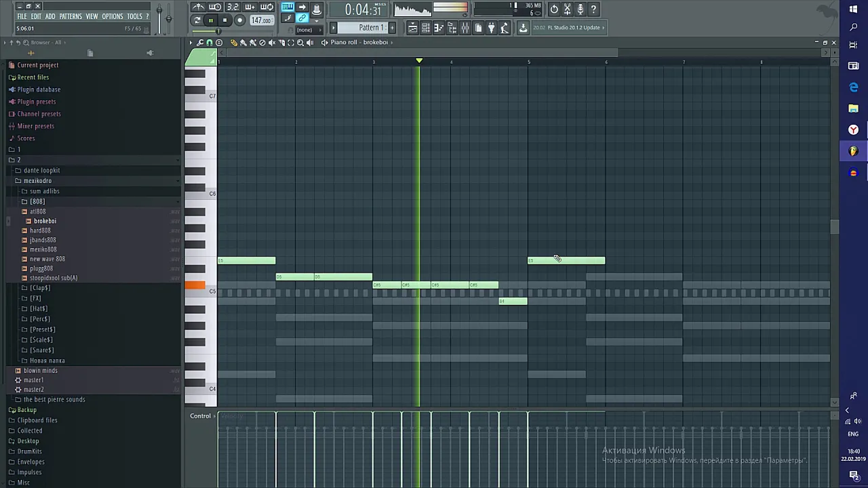This screenshot has height=488, width=868.
Task: Click the piano roll vertical scrollbar
Action: [x=834, y=227]
